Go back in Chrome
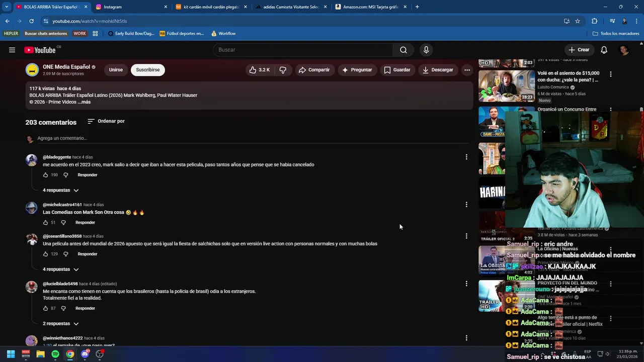 tap(7, 21)
